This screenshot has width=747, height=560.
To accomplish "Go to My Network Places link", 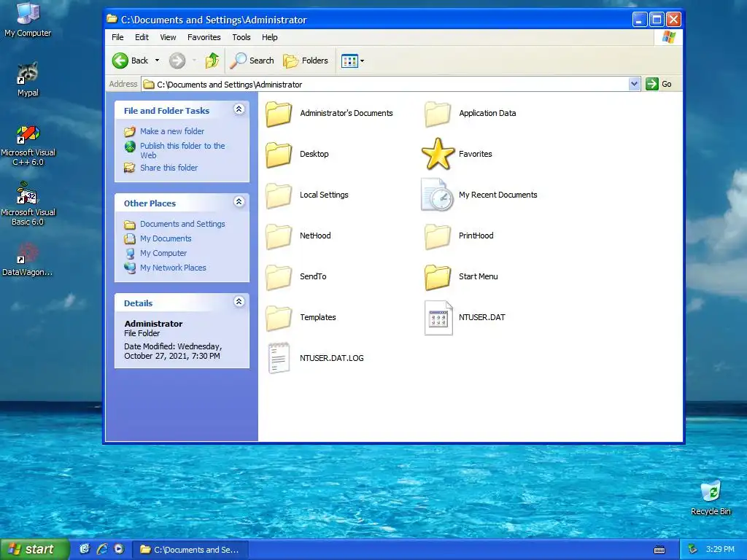I will (173, 268).
